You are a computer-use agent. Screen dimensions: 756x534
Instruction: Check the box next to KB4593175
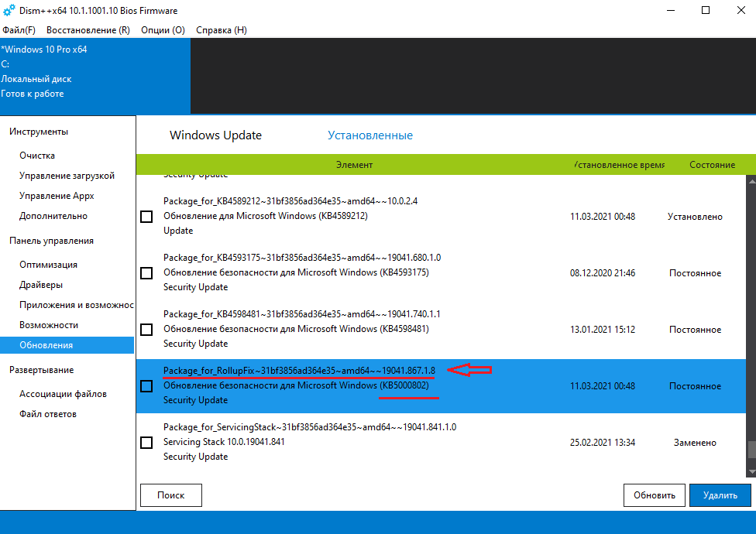pyautogui.click(x=146, y=273)
